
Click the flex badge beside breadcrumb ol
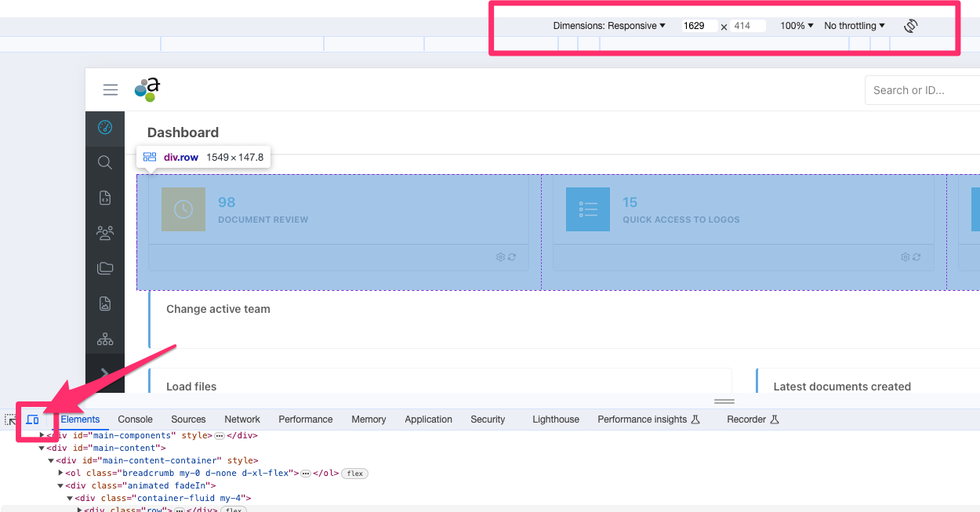tap(355, 474)
